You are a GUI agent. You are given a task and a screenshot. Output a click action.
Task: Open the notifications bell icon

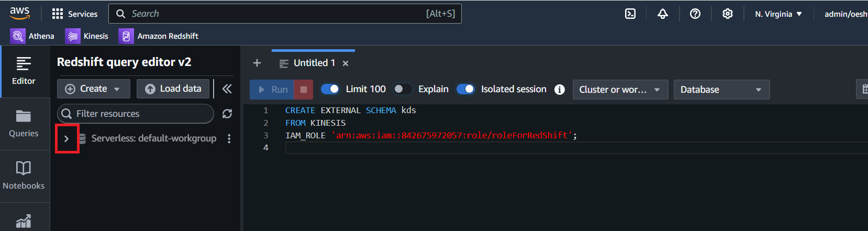tap(663, 14)
